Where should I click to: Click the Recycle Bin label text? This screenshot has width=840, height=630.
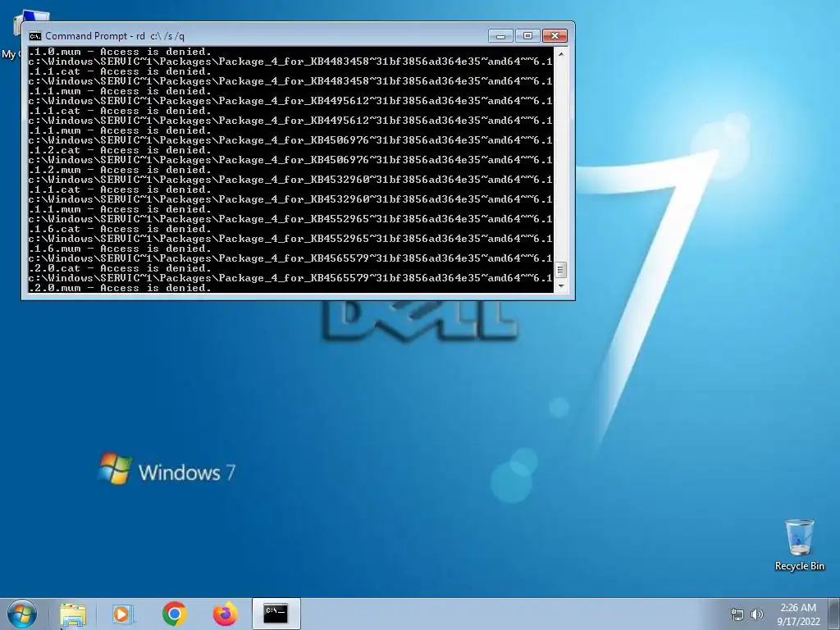pos(799,566)
